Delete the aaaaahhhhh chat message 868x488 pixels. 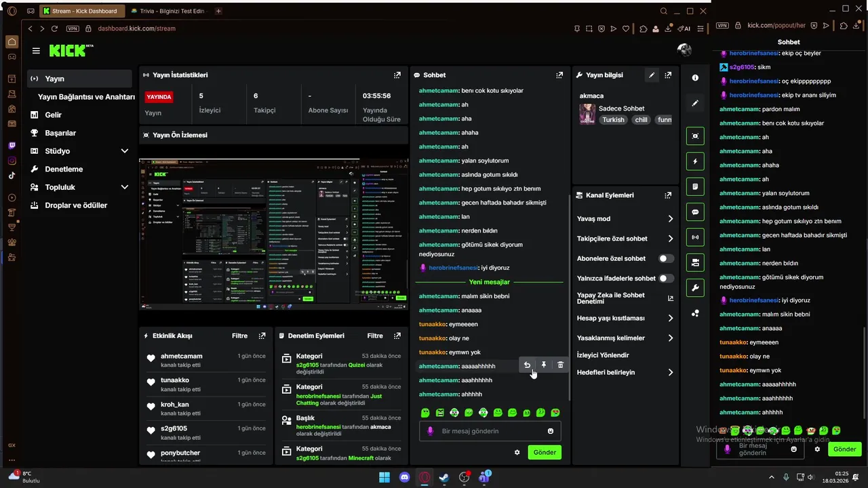560,365
